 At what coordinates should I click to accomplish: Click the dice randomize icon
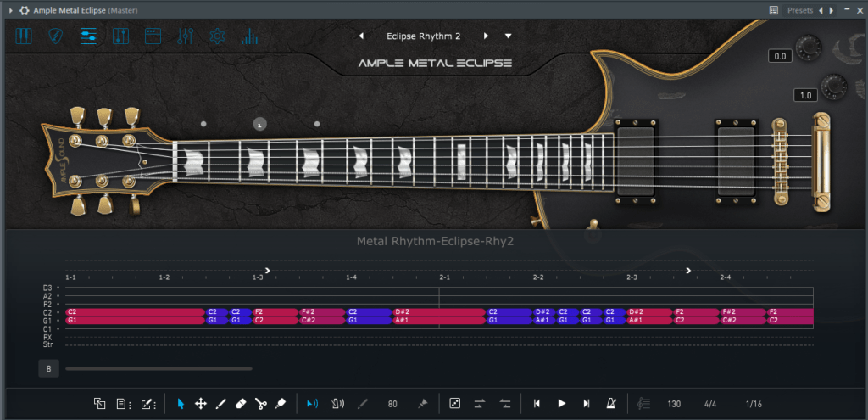click(454, 404)
